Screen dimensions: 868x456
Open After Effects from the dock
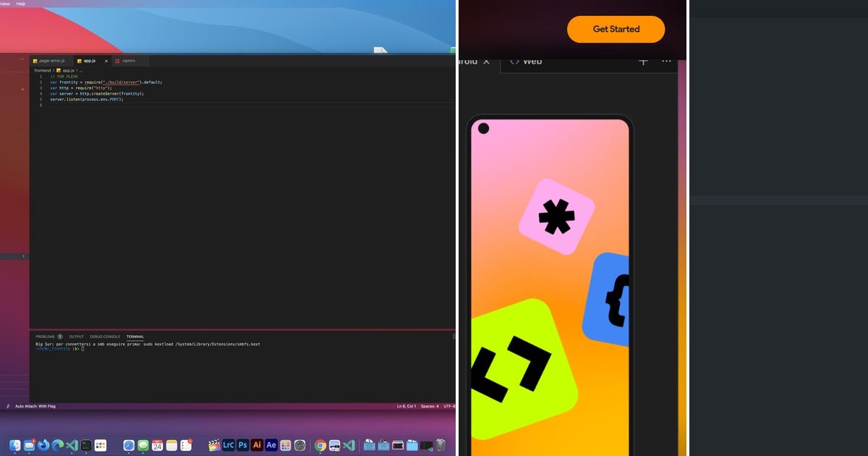271,445
